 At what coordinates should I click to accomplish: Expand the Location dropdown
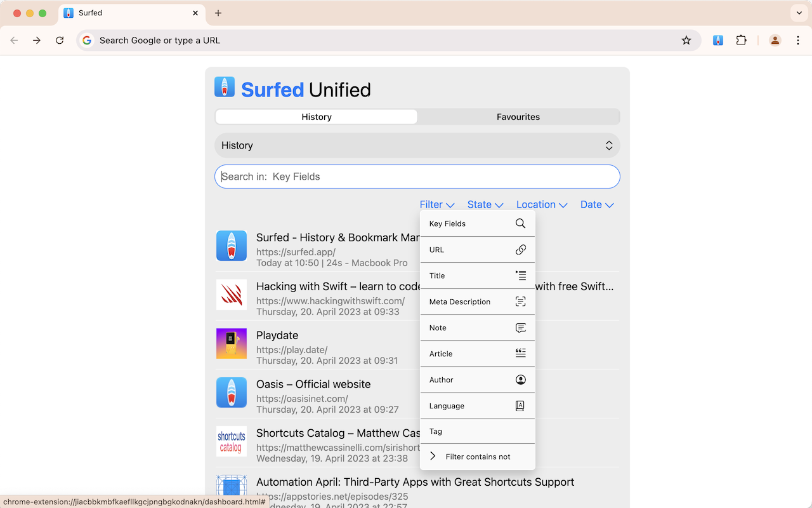point(541,204)
